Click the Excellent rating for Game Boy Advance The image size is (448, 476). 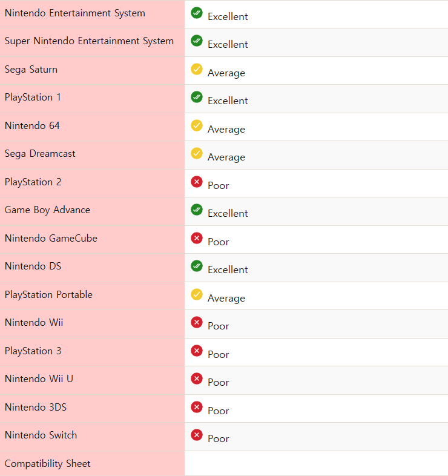[x=228, y=213]
